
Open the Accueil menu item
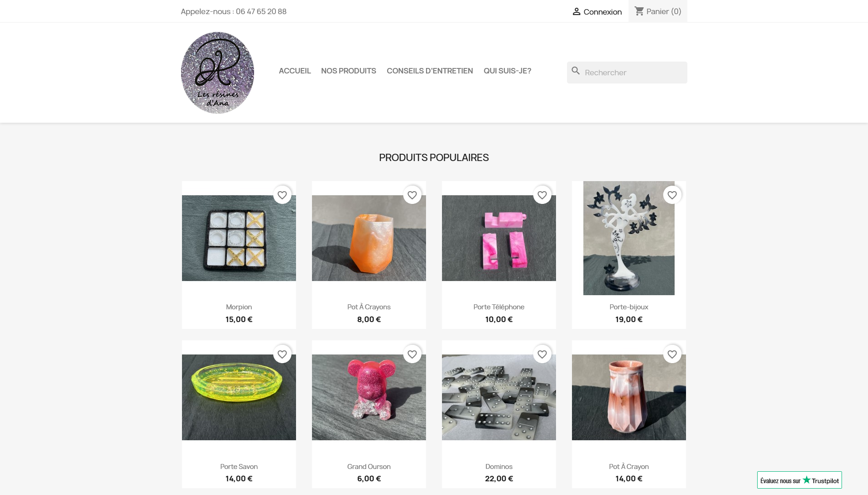pos(295,71)
